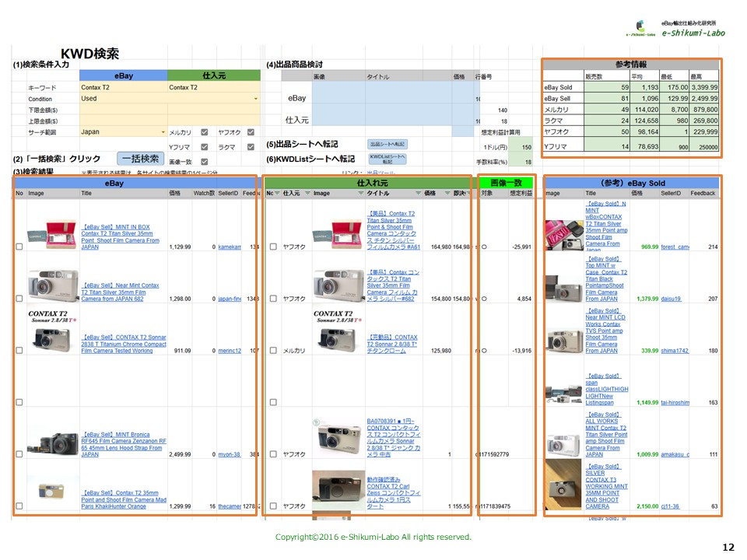The image size is (747, 560).
Task: Click red boxed camera thumbnail in eBay list
Action: pyautogui.click(x=52, y=234)
